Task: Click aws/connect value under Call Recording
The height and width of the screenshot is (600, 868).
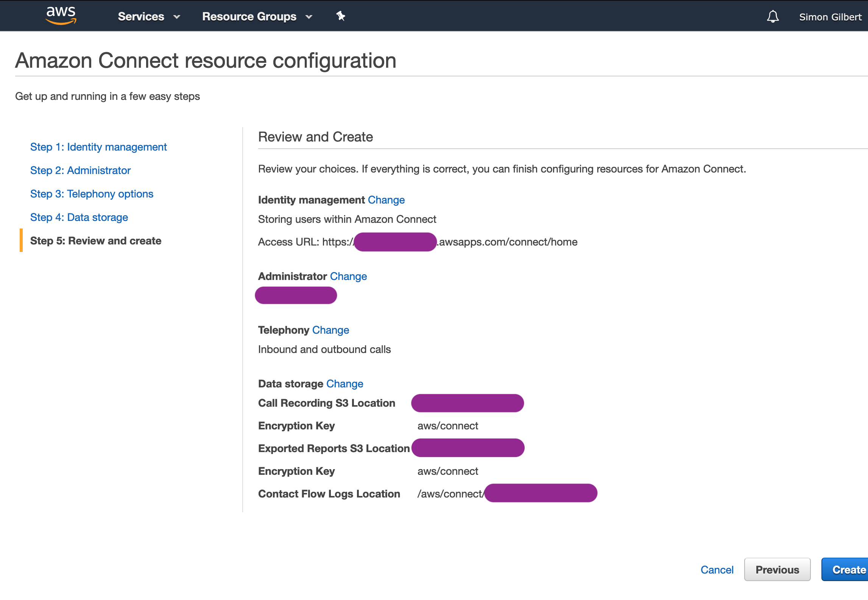Action: pyautogui.click(x=448, y=426)
